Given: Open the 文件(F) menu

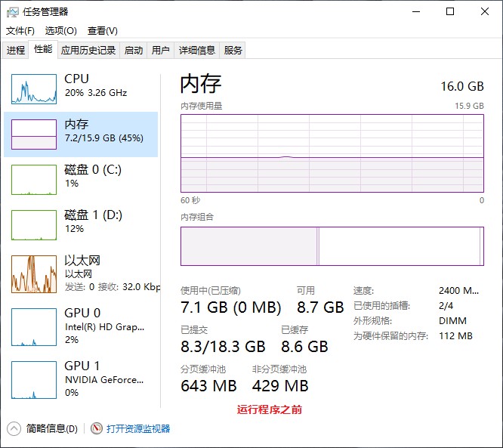Looking at the screenshot, I should 20,31.
